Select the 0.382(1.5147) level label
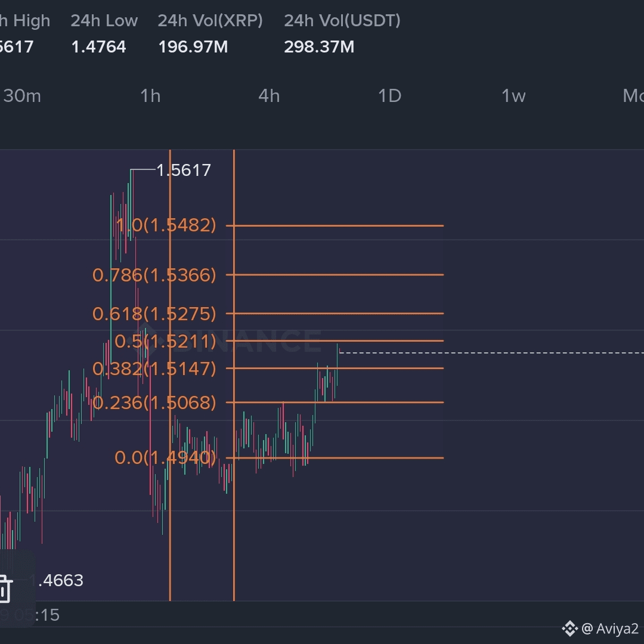Screen dimensions: 644x644 (154, 369)
